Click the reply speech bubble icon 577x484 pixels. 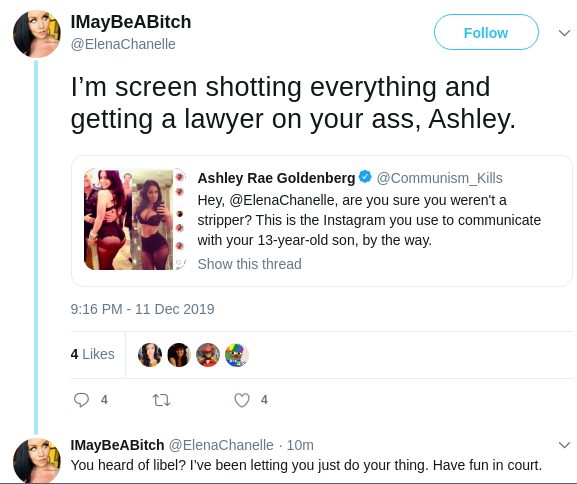(81, 400)
